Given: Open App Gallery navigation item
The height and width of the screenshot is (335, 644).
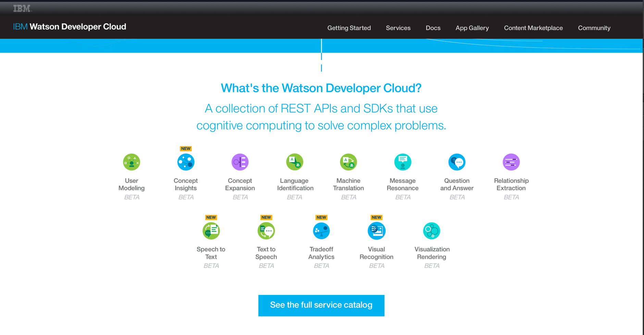Looking at the screenshot, I should (x=472, y=28).
